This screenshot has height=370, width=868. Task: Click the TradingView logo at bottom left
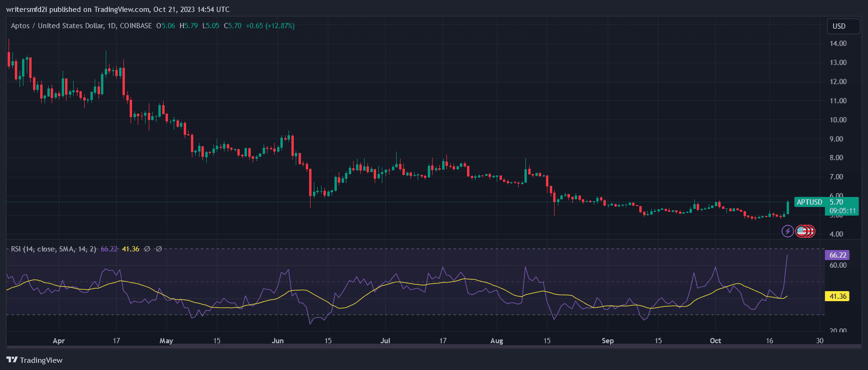click(34, 360)
